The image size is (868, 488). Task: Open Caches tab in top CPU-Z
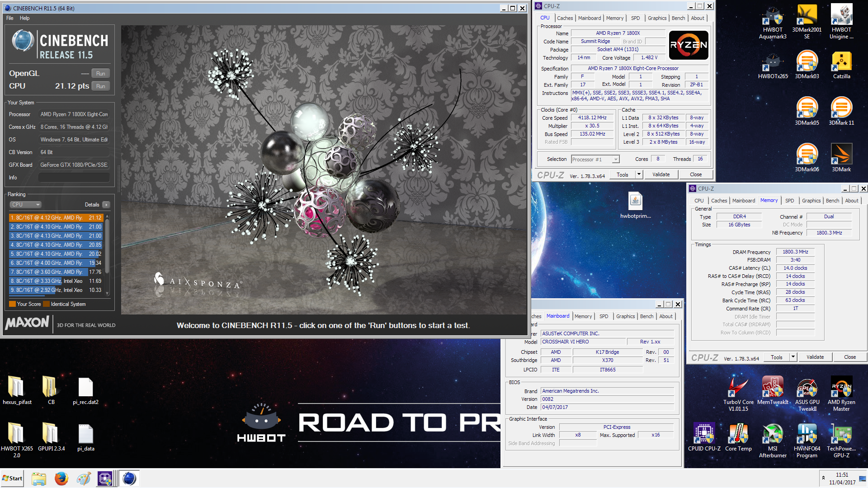[565, 18]
